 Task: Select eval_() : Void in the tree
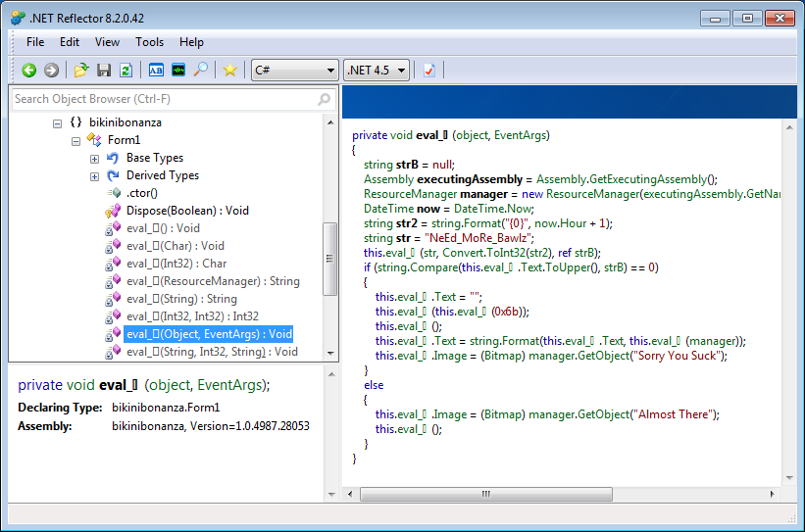click(164, 228)
